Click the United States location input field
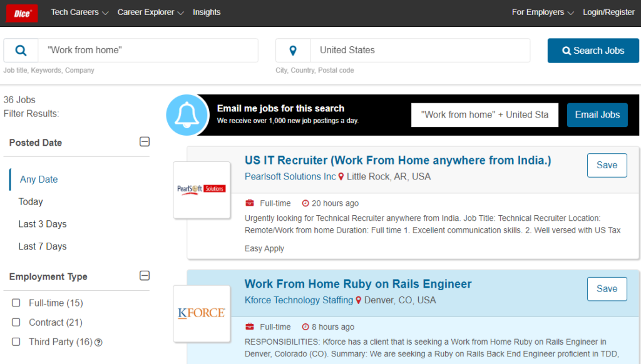 [x=419, y=51]
